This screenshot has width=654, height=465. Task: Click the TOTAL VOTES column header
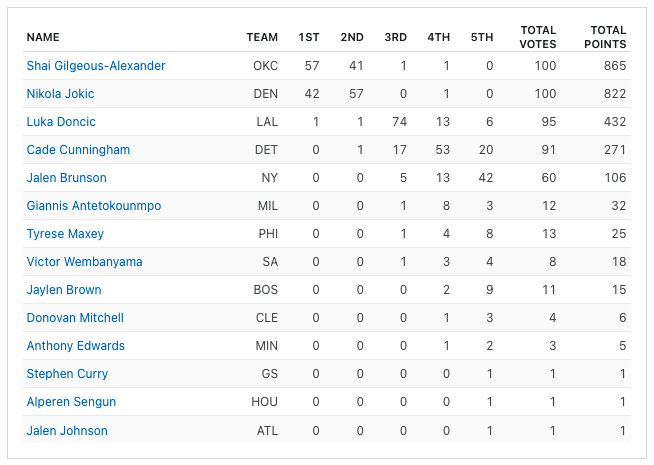pyautogui.click(x=538, y=37)
